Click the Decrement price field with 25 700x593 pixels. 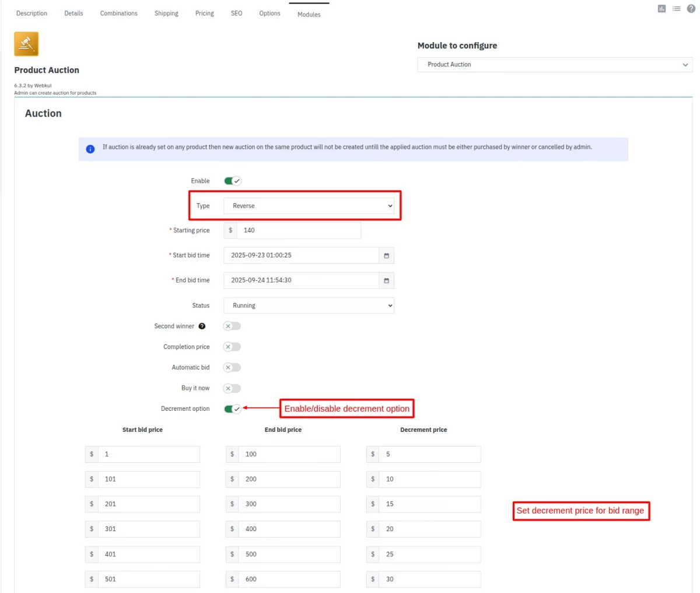click(x=430, y=554)
